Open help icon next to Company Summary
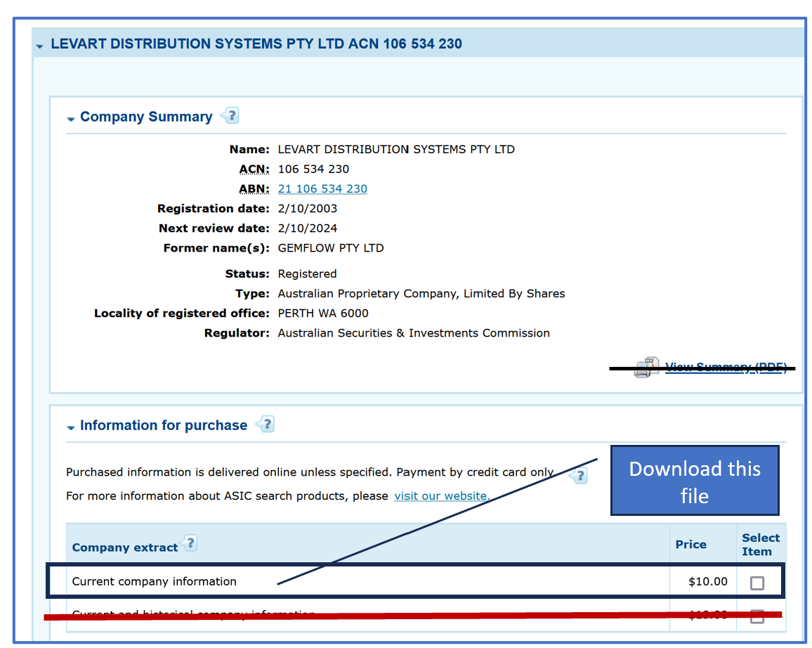Image resolution: width=812 pixels, height=648 pixels. click(230, 116)
